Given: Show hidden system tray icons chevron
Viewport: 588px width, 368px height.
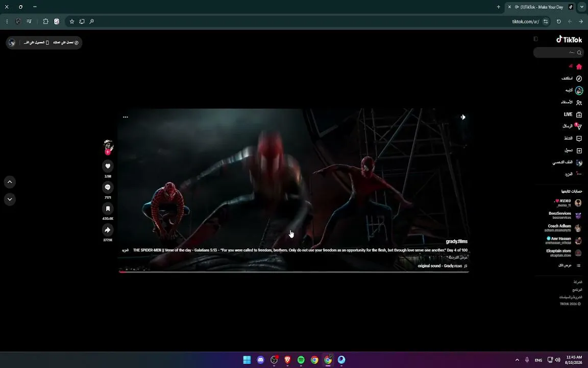Looking at the screenshot, I should tap(517, 360).
